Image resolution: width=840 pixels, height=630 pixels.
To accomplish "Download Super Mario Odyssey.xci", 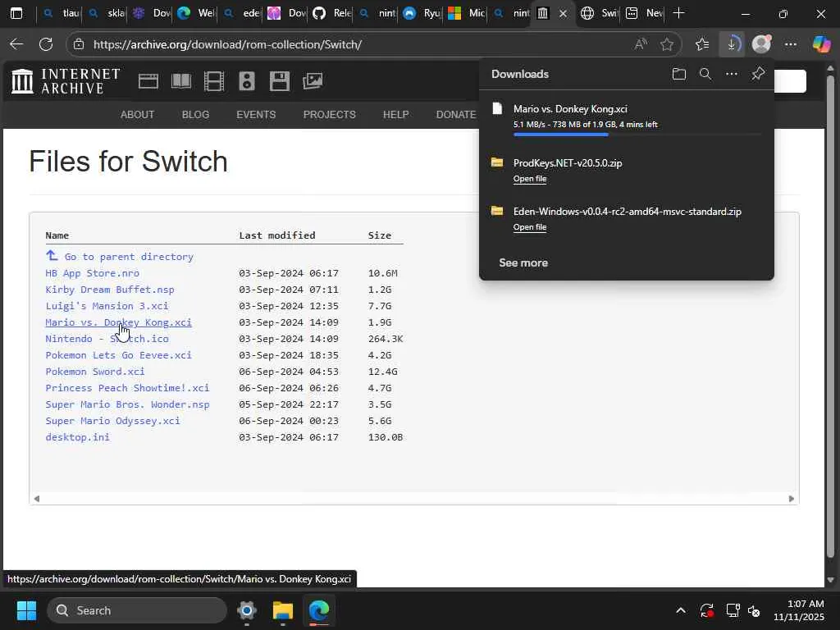I will coord(112,421).
